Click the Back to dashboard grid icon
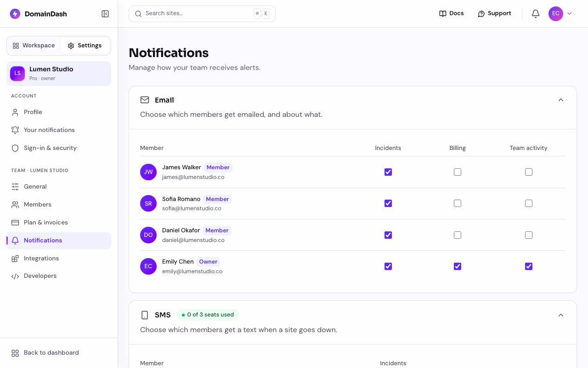Screen dimensions: 588x368 15,353
